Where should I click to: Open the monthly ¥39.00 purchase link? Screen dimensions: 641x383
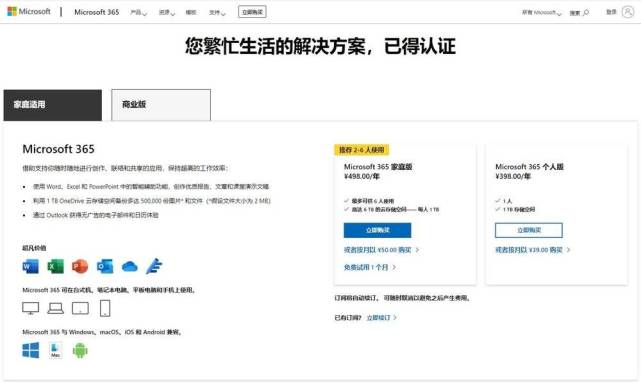click(x=532, y=250)
